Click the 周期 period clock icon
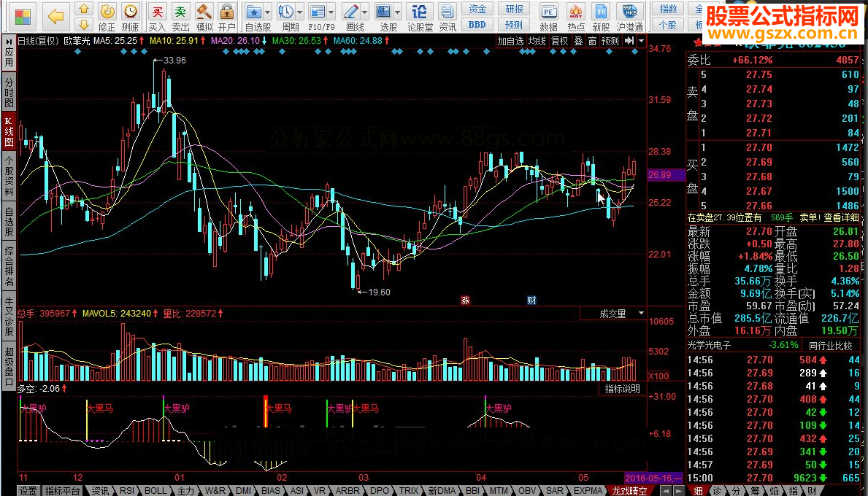Screen dimensions: 868x496 pyautogui.click(x=287, y=18)
